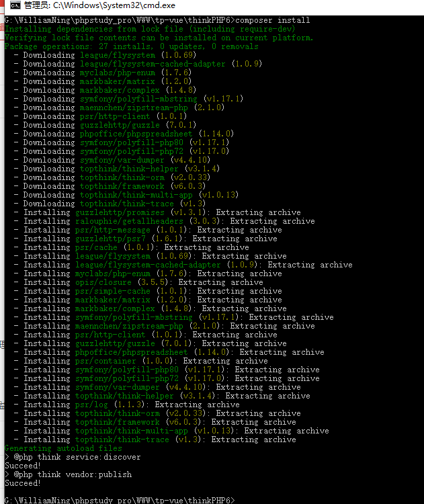Screen dimensions: 424x504
Task: Click the 'Downloading topthink/think-trace' line
Action: click(110, 204)
